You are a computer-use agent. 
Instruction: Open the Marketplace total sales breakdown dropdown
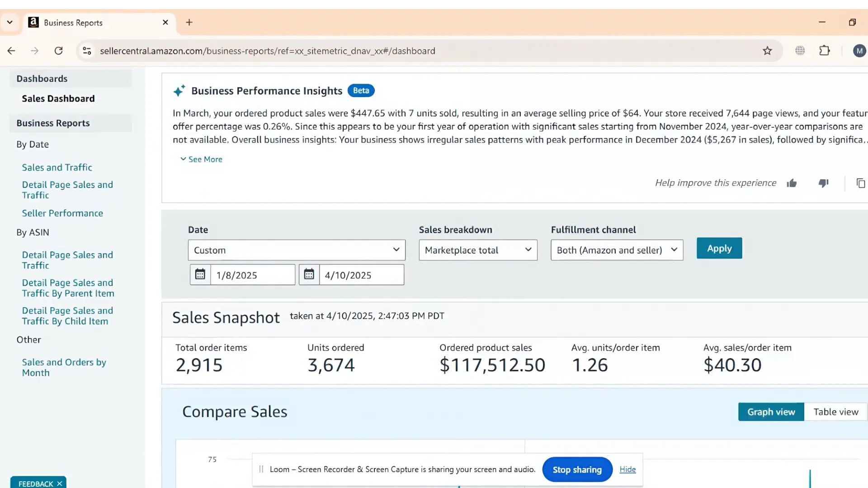click(477, 250)
